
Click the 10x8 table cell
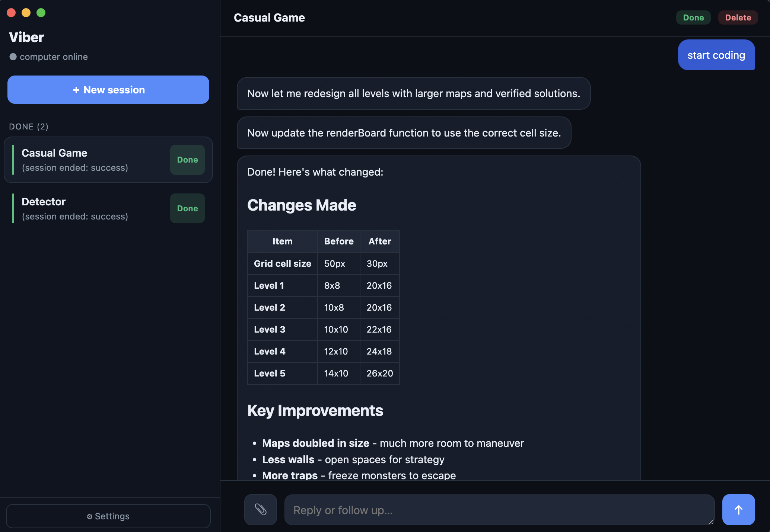339,307
